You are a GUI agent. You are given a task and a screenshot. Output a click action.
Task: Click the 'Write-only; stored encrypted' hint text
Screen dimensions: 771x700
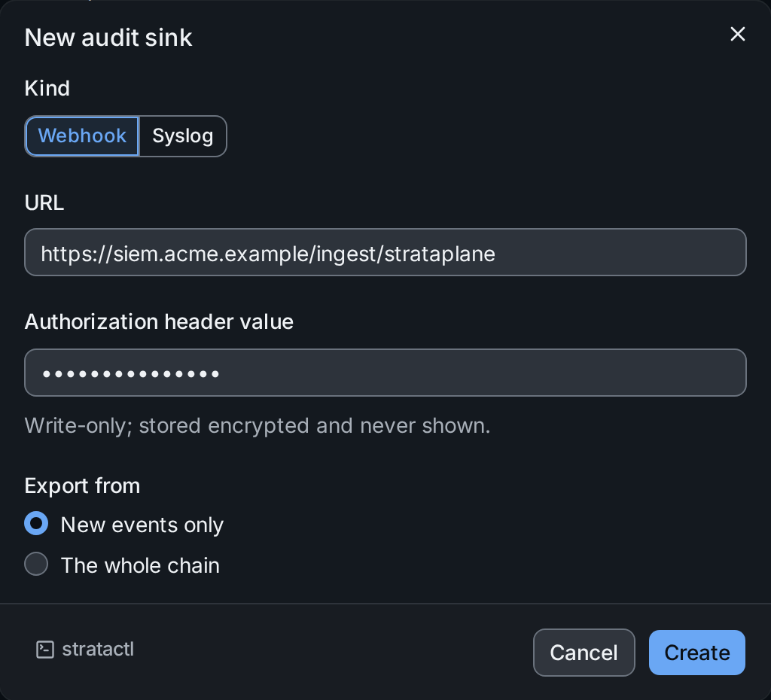pos(258,426)
